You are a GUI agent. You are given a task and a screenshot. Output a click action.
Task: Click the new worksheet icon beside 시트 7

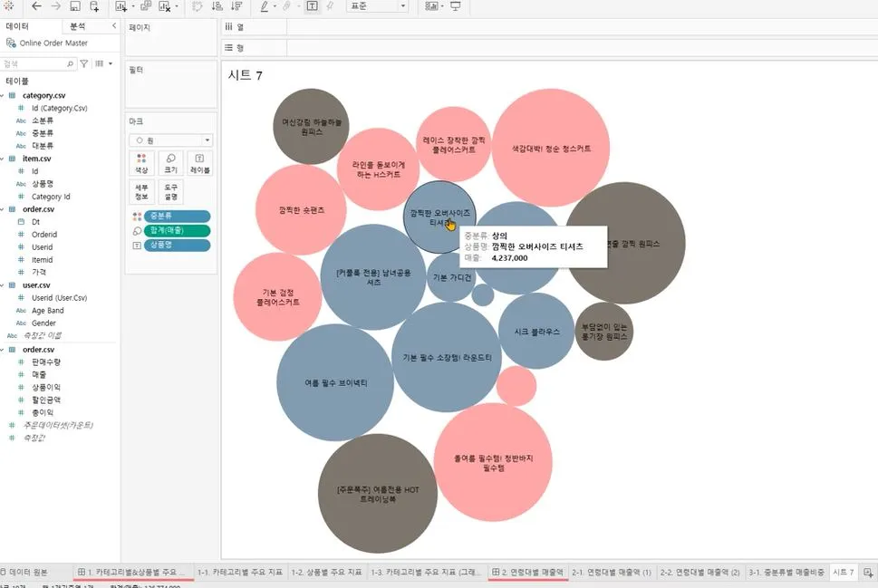[x=868, y=573]
